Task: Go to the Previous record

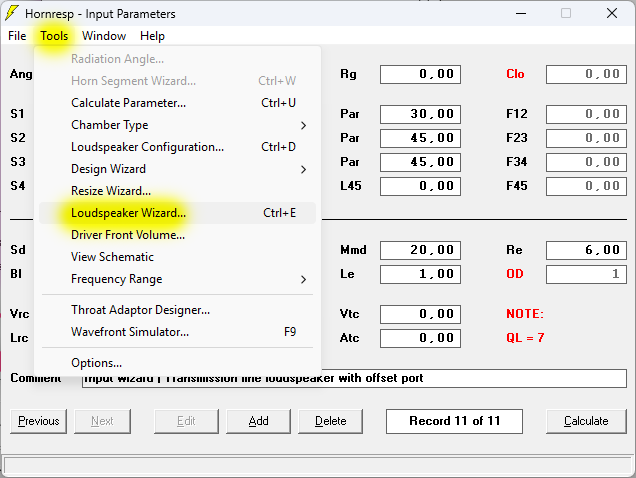Action: [39, 421]
